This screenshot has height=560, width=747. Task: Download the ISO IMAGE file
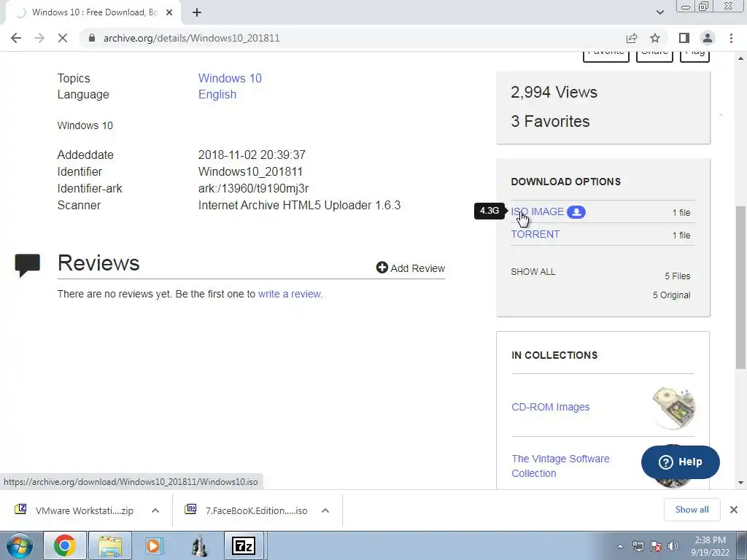point(538,211)
